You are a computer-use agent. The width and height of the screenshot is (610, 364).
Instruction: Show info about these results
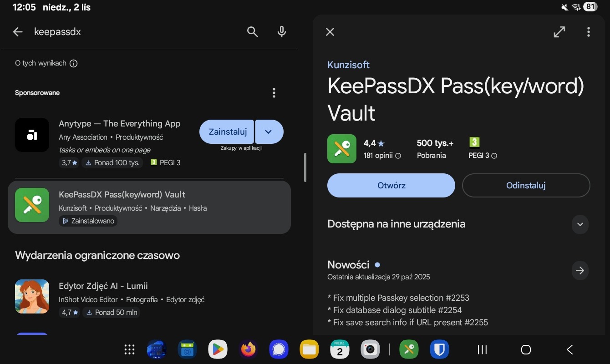(73, 63)
